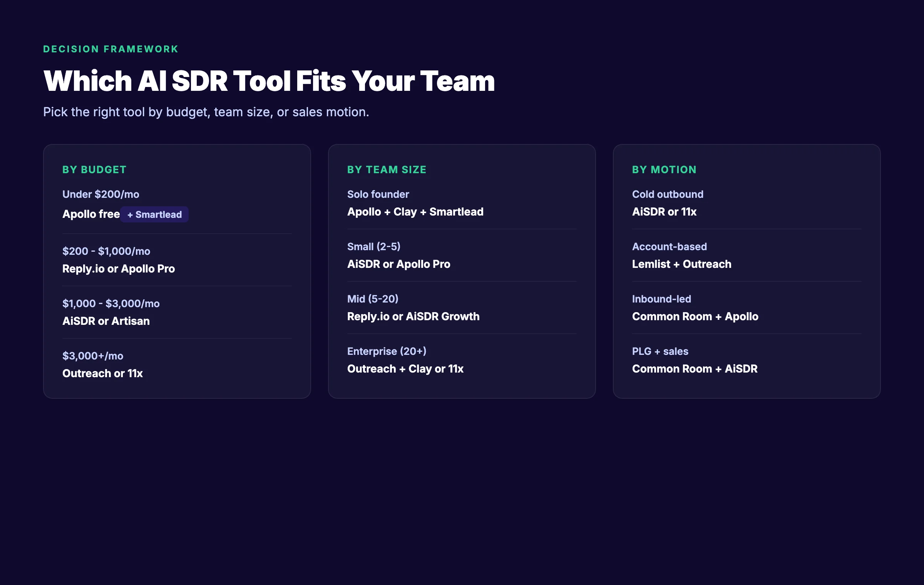Select the 'Inbound-led' label
This screenshot has width=924, height=585.
pos(661,299)
